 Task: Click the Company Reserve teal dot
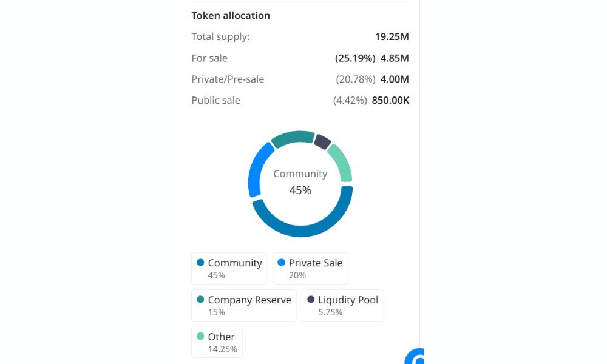click(200, 300)
